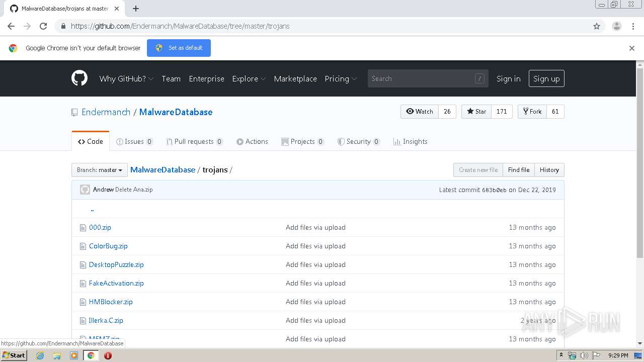Bookmark this page with star icon
This screenshot has height=362, width=644.
(x=597, y=26)
